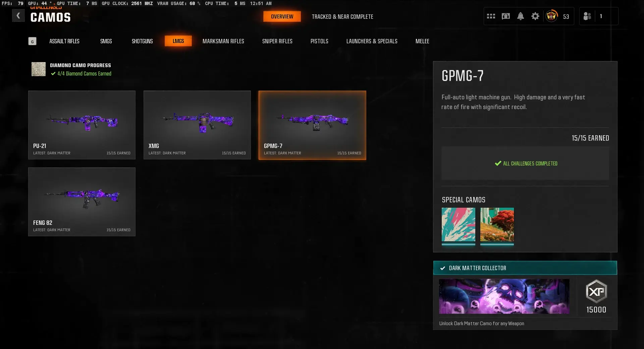Switch to Tracked & Near Complete tab

click(x=342, y=16)
